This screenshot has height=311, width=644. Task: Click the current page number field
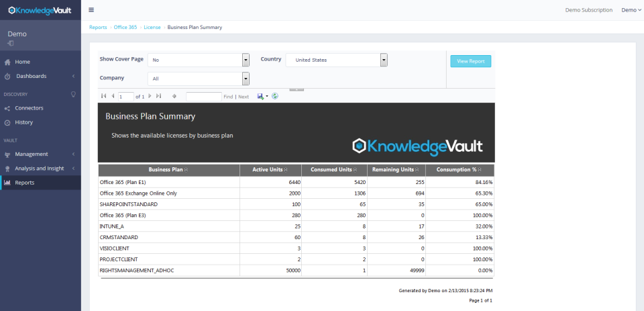click(125, 97)
